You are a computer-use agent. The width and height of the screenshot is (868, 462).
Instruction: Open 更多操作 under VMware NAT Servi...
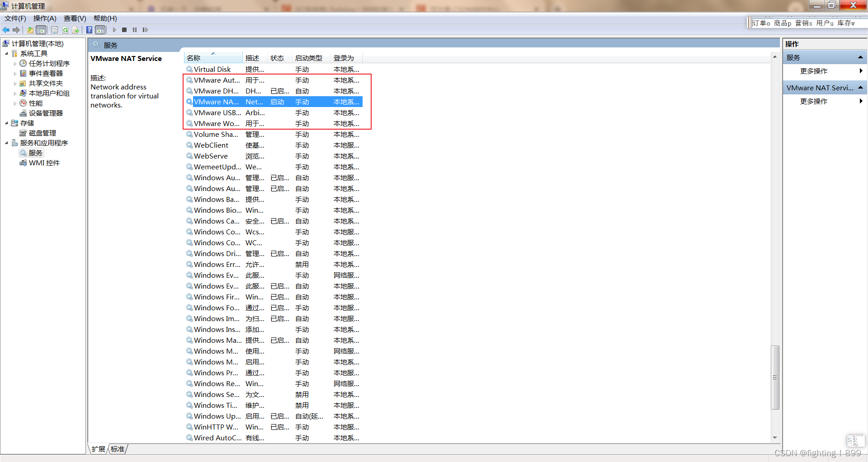814,102
